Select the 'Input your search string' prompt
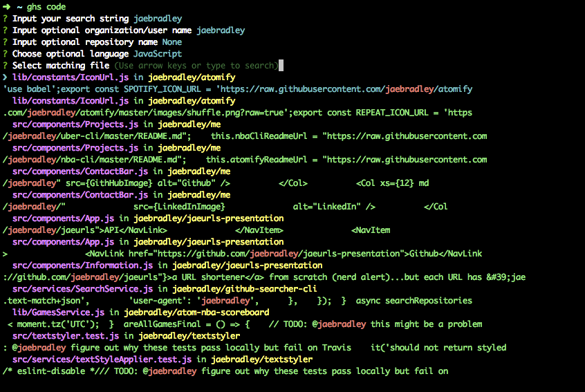This screenshot has width=585, height=392. (x=71, y=19)
